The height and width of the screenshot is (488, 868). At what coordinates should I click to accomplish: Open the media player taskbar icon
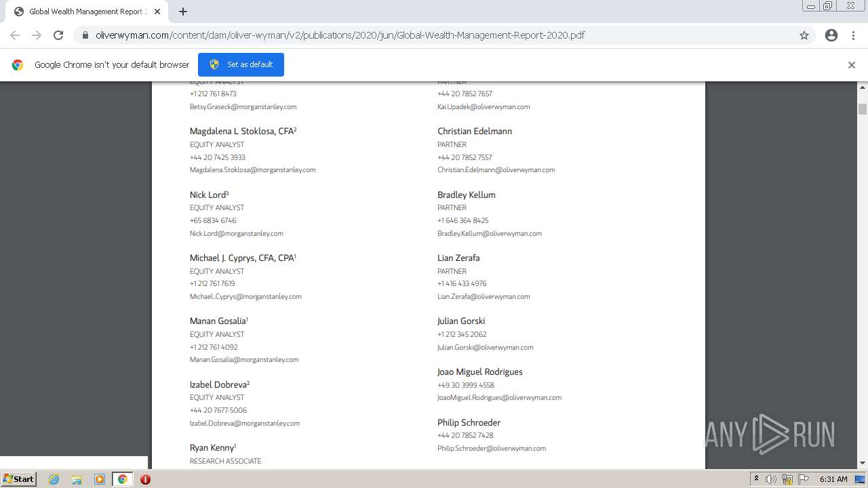click(99, 479)
